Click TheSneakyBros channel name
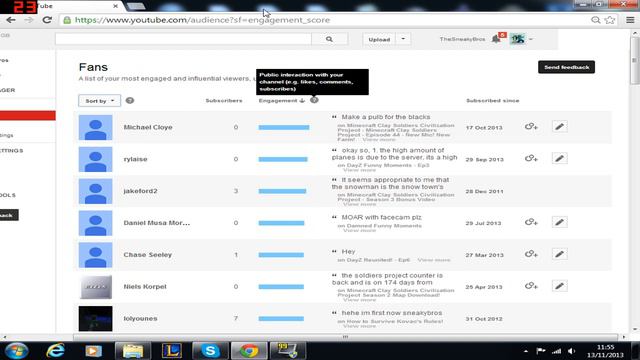Viewport: 640px width, 360px height. tap(462, 39)
